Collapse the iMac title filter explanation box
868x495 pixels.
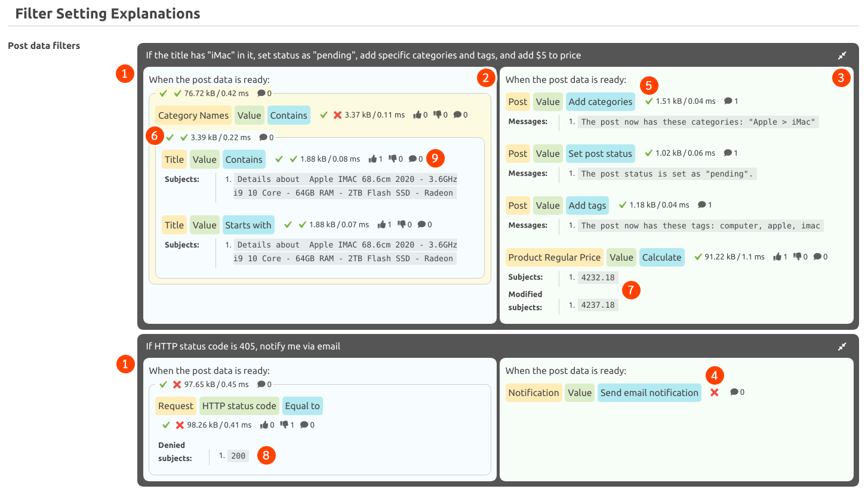(x=842, y=55)
